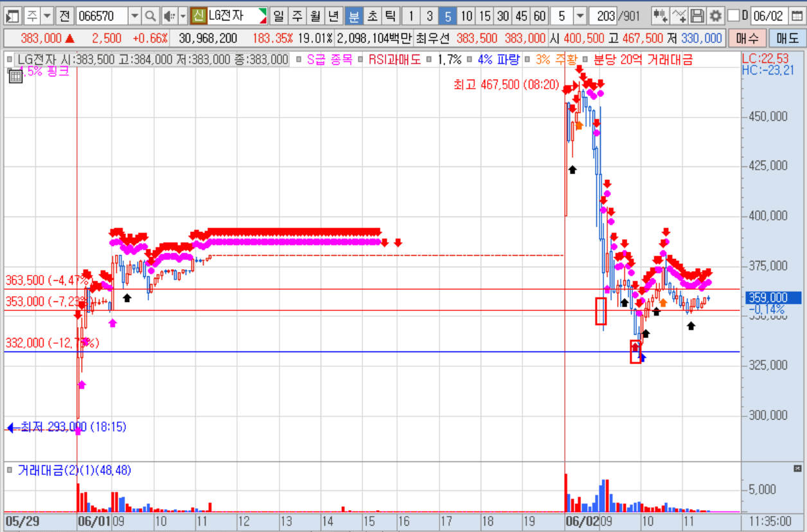Expand the dropdown arrow next to speaker
This screenshot has width=807, height=532.
[182, 15]
